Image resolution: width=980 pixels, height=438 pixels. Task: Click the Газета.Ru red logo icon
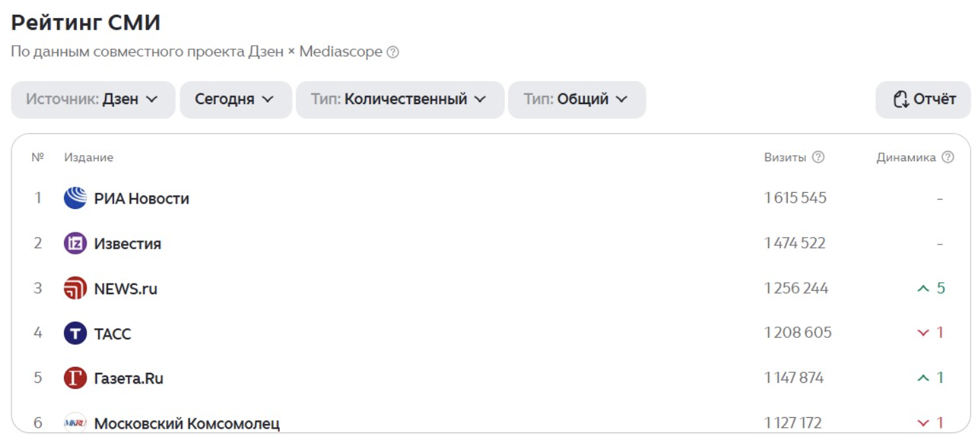pos(75,378)
